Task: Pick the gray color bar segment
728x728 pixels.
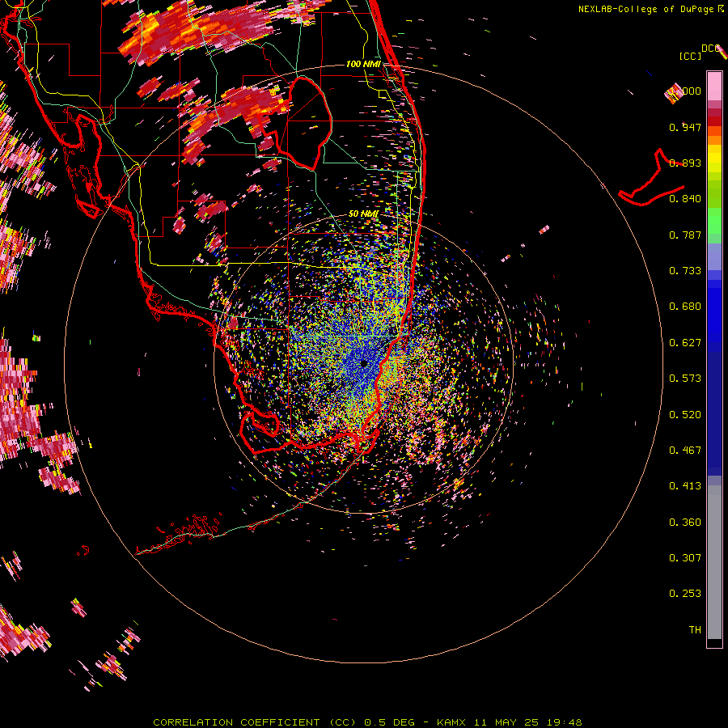Action: coord(714,562)
